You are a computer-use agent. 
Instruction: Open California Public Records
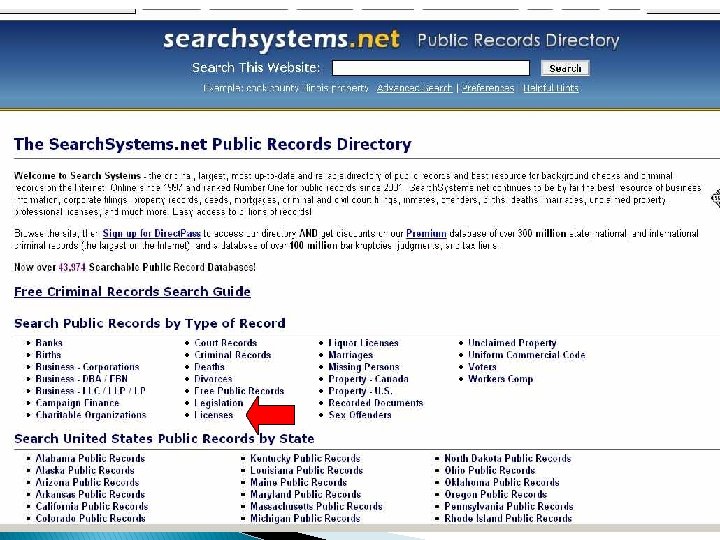point(92,506)
